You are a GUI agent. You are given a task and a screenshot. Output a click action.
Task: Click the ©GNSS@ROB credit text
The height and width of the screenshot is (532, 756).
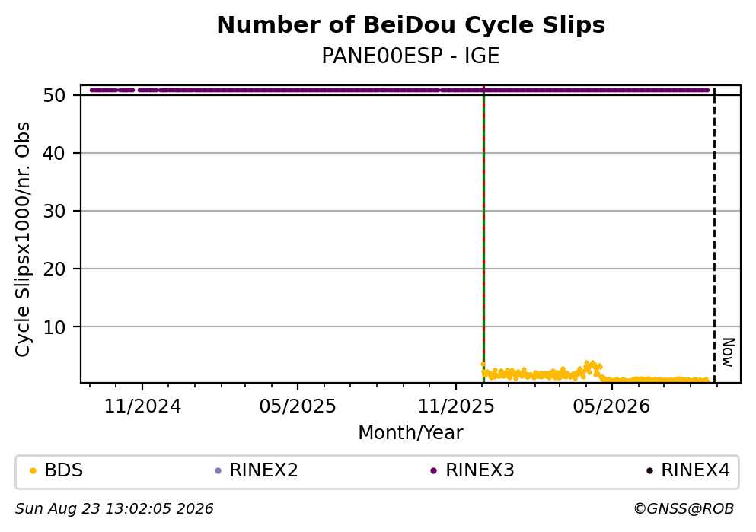coord(684,509)
